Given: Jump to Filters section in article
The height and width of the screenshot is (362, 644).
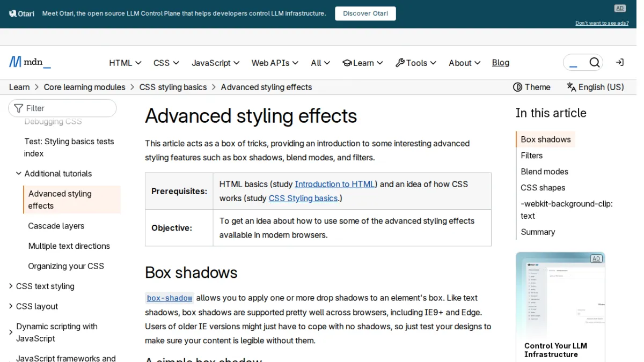Looking at the screenshot, I should 532,156.
